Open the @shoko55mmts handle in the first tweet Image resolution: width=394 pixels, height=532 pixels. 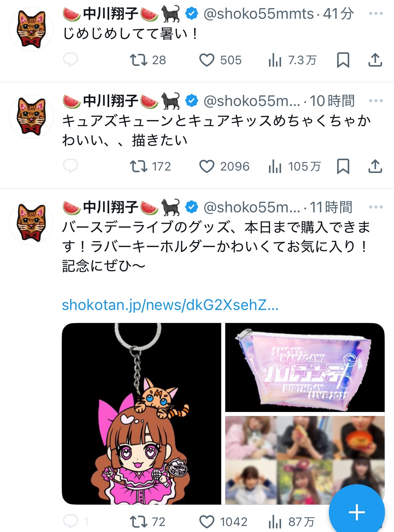[x=259, y=14]
